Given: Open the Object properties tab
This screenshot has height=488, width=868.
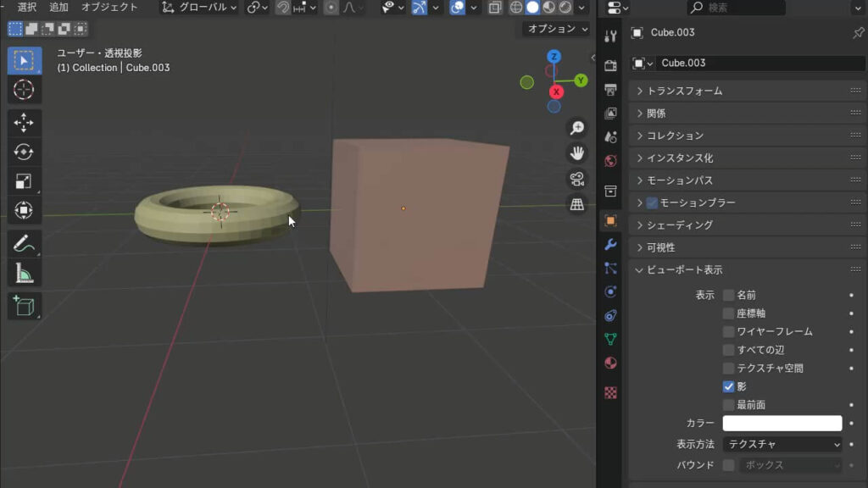Looking at the screenshot, I should (610, 221).
